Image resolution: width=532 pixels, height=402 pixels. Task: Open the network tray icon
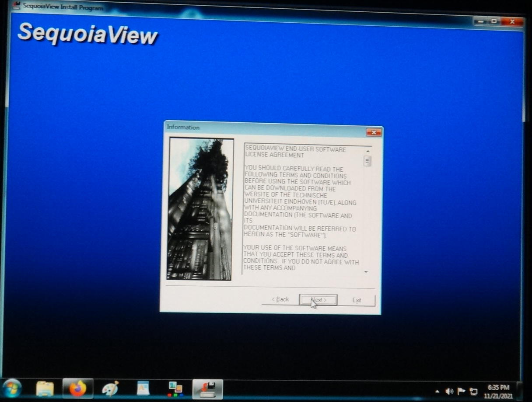tap(473, 392)
